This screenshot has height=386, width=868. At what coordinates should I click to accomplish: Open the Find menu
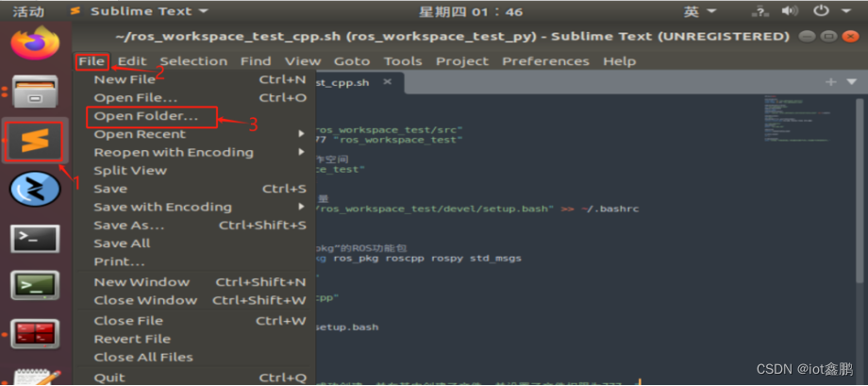pos(256,61)
